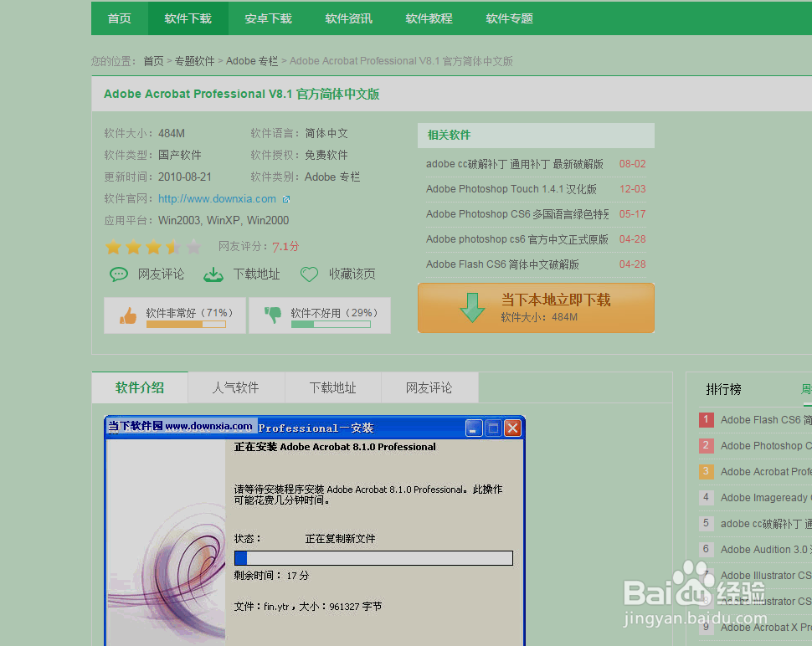This screenshot has width=812, height=646.
Task: Open 软件专题 navigation item
Action: click(509, 18)
